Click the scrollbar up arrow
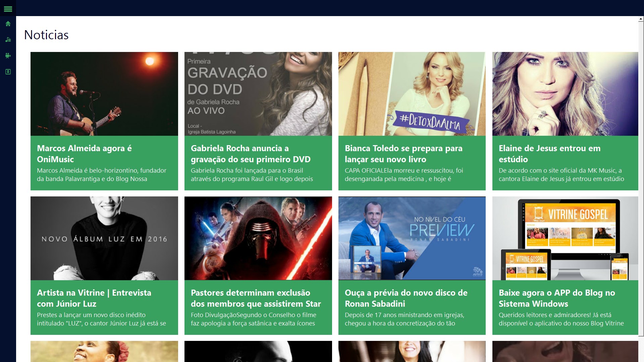This screenshot has width=644, height=362. coord(641,19)
